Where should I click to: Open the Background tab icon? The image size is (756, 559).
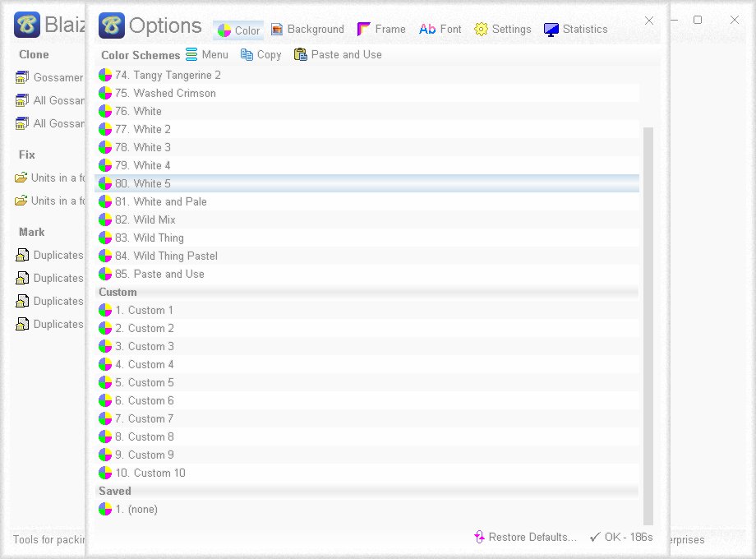(x=277, y=30)
